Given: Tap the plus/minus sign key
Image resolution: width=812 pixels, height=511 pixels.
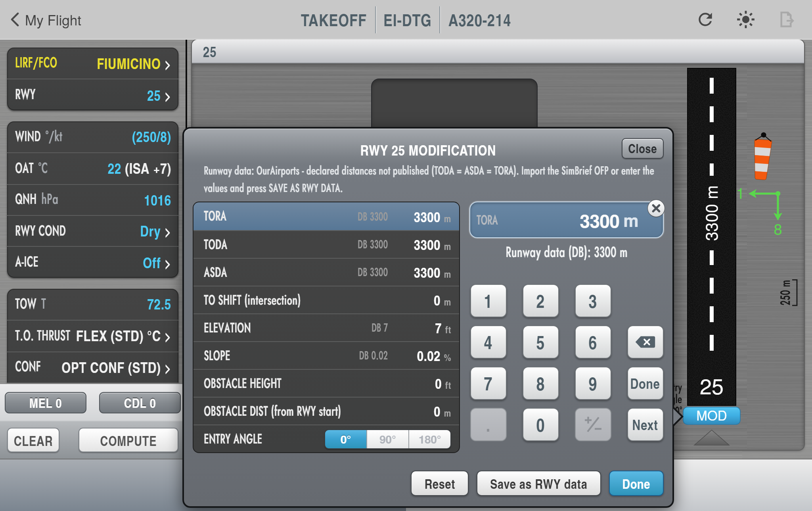Looking at the screenshot, I should click(593, 425).
